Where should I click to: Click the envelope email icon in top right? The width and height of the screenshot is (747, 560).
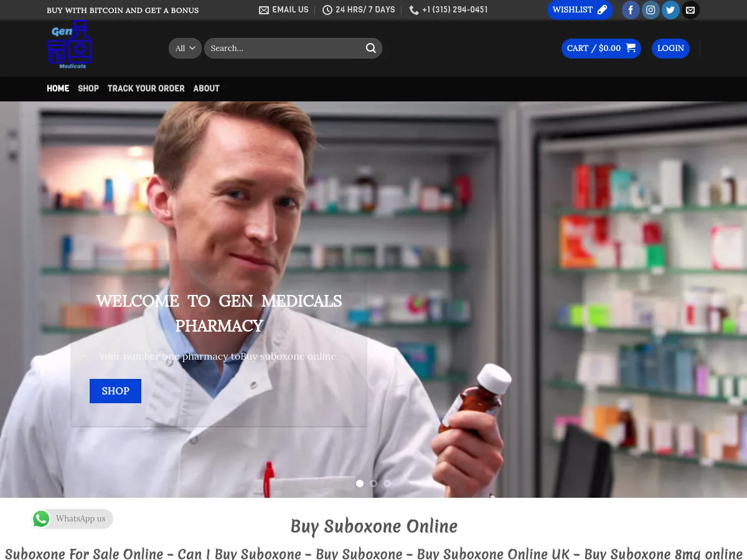690,10
